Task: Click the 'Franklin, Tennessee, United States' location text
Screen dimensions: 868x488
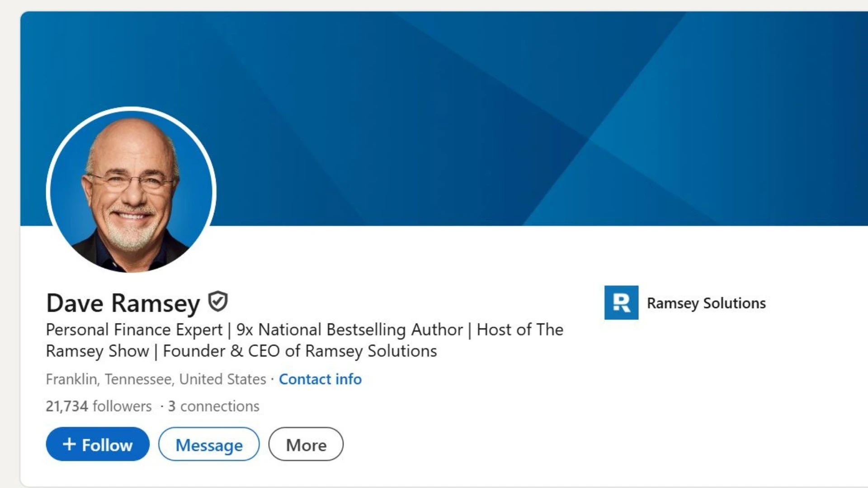Action: click(x=156, y=379)
